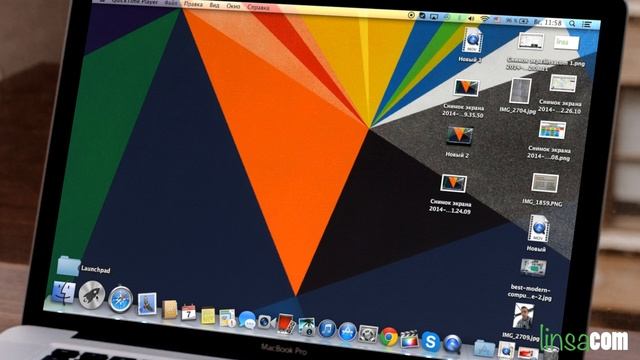Click the AirPlay display icon in menu bar
Image resolution: width=640 pixels, height=360 pixels.
[x=434, y=17]
